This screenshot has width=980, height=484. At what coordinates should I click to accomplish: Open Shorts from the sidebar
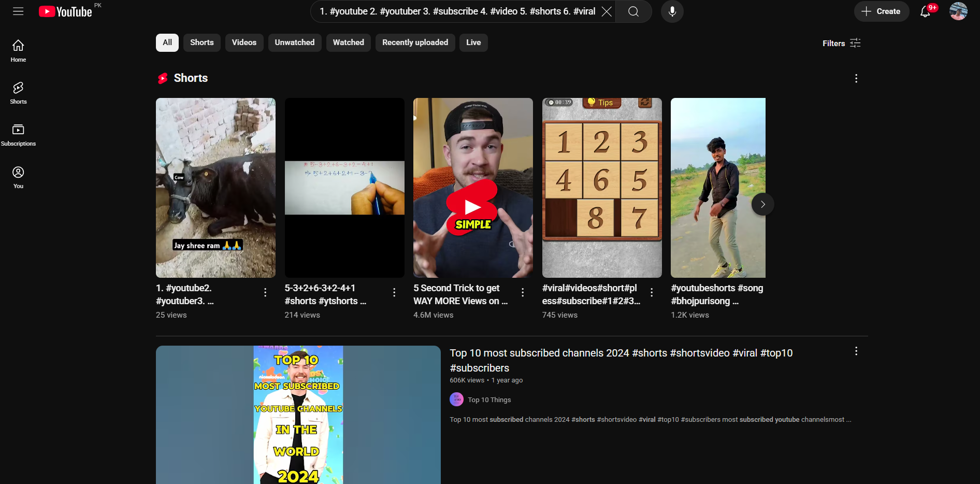click(18, 92)
